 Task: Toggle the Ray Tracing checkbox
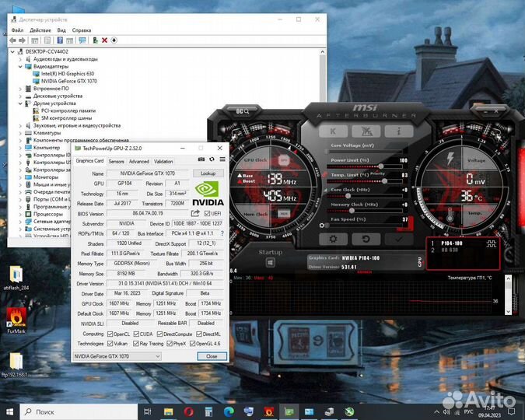tap(136, 343)
